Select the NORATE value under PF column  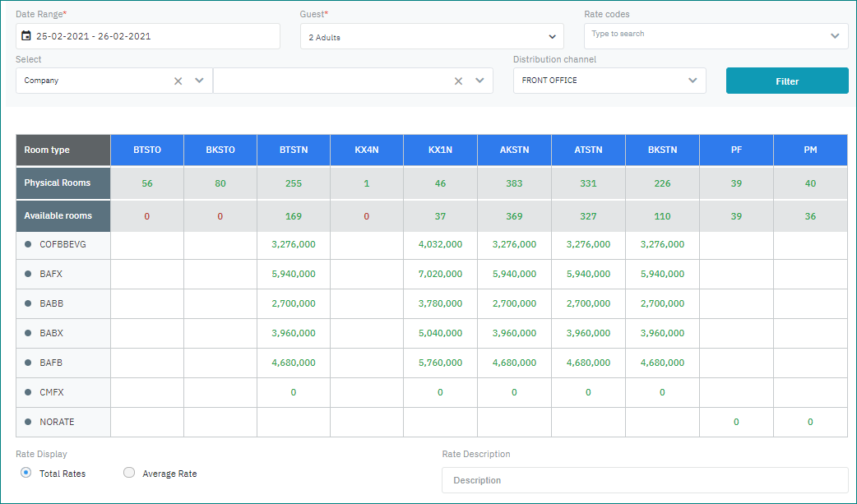click(x=736, y=422)
